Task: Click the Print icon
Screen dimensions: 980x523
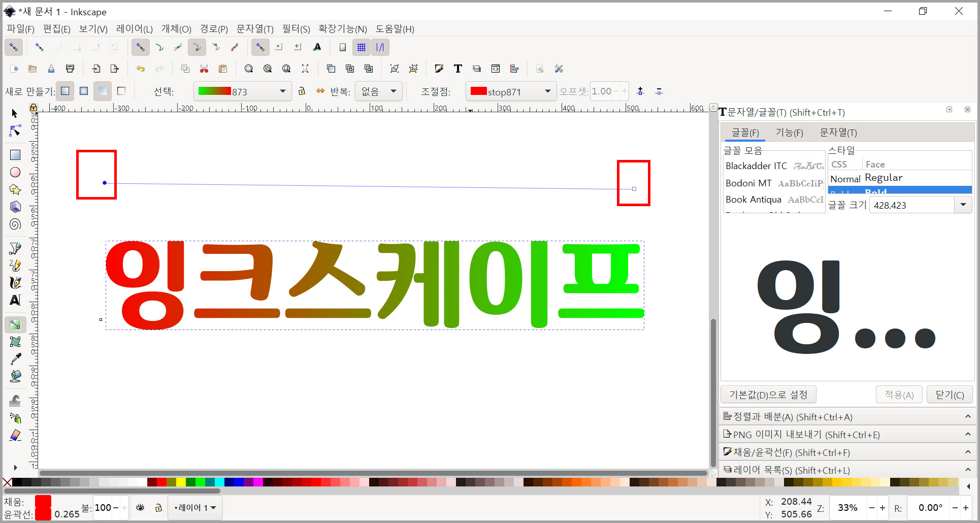Action: (x=70, y=69)
